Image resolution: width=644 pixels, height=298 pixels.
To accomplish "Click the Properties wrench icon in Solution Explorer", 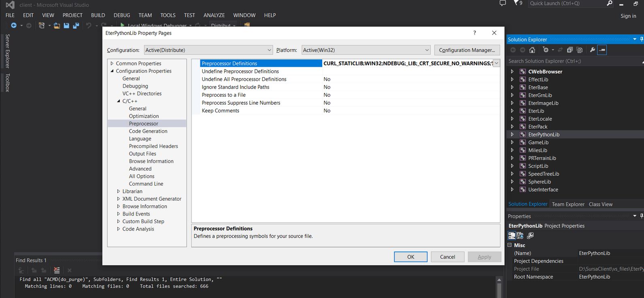I will [x=593, y=50].
